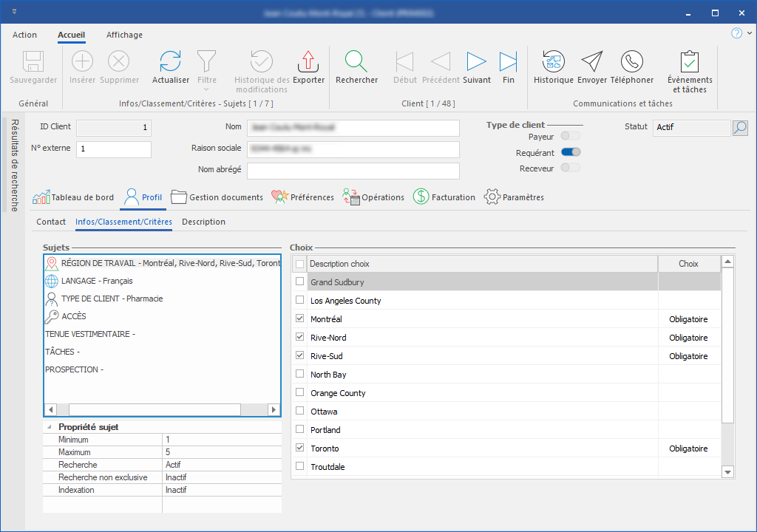Jump to last client with Fin

508,62
